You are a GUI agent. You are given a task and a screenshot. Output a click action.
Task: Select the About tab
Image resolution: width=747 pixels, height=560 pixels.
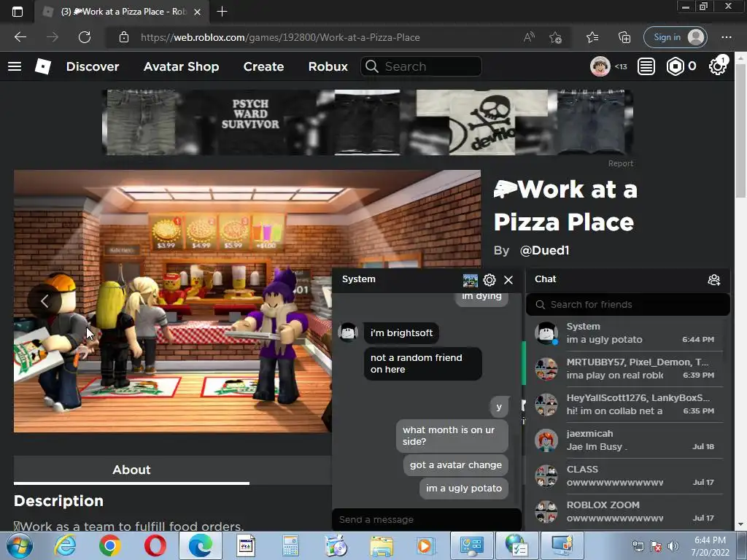131,470
